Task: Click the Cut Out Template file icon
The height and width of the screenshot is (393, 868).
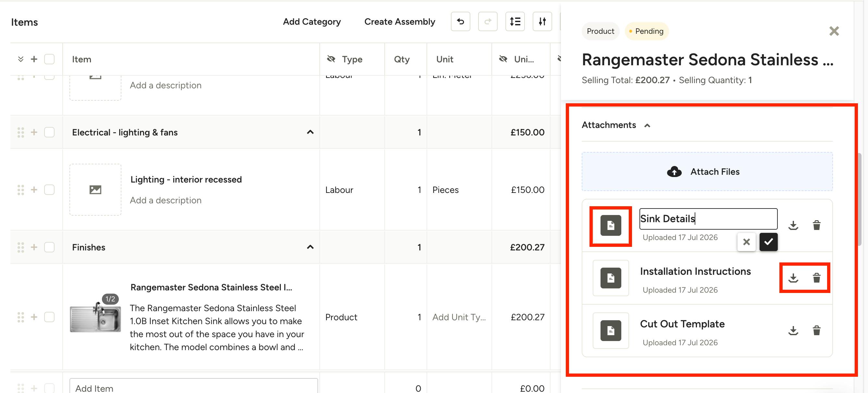Action: [611, 330]
